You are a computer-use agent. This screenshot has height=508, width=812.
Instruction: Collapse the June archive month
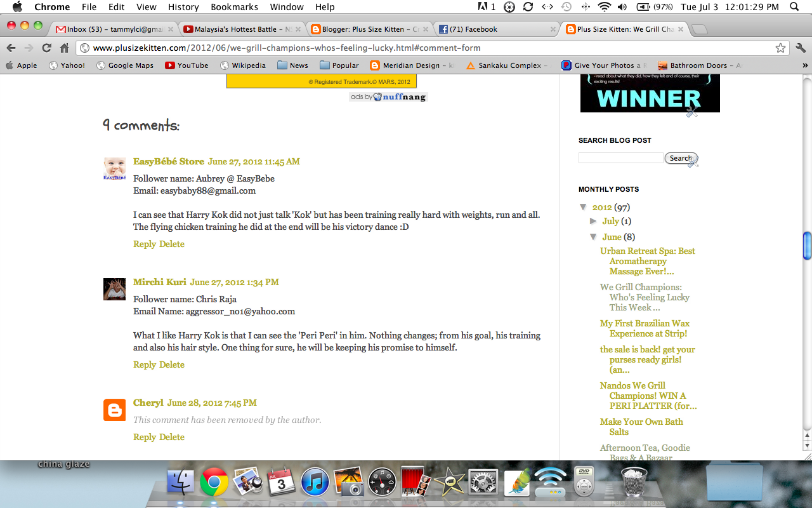(593, 237)
